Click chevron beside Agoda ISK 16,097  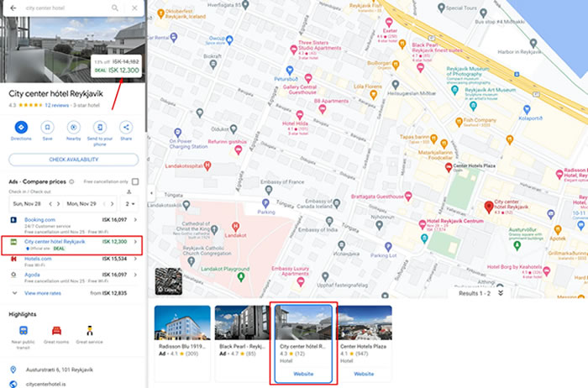click(x=135, y=275)
